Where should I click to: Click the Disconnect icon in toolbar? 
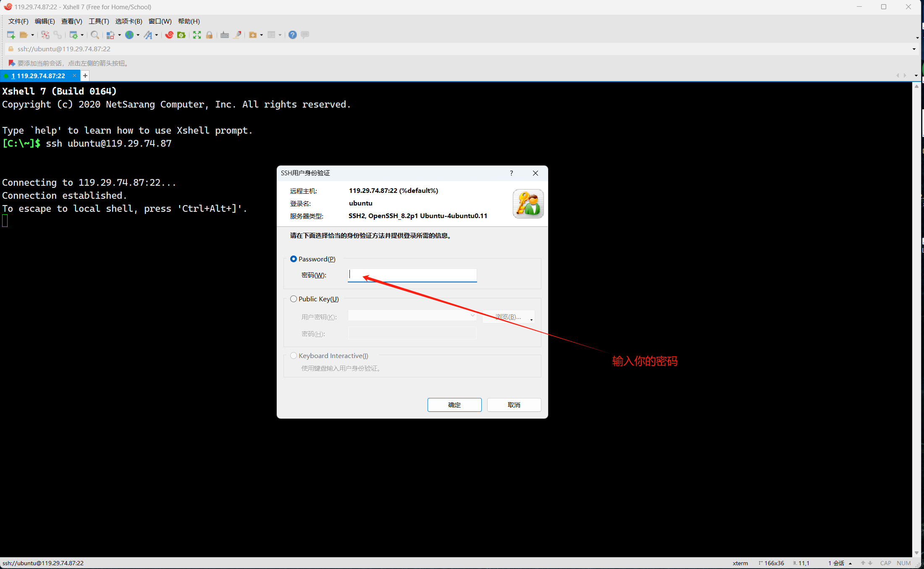45,35
